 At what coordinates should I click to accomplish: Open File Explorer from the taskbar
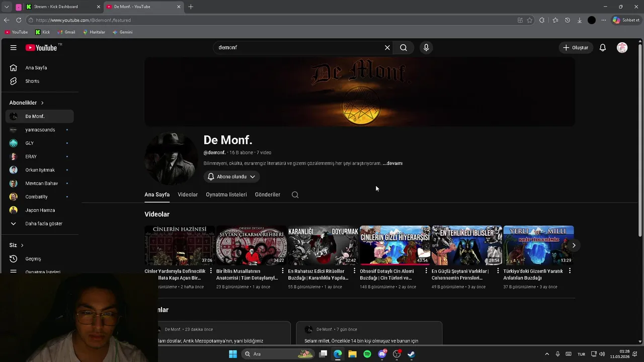coord(353,354)
